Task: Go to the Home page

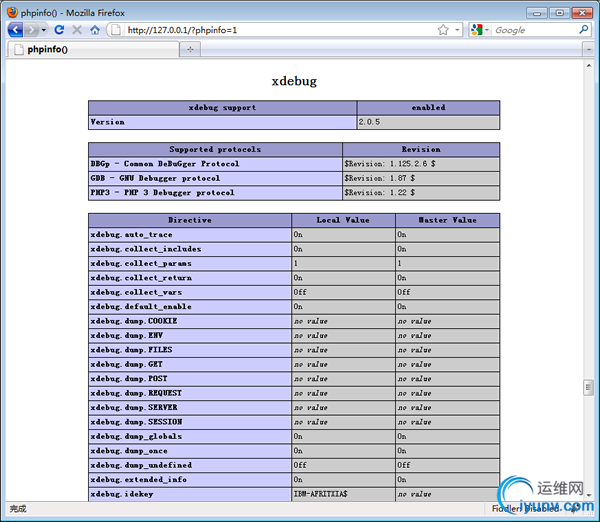Action: pos(95,29)
